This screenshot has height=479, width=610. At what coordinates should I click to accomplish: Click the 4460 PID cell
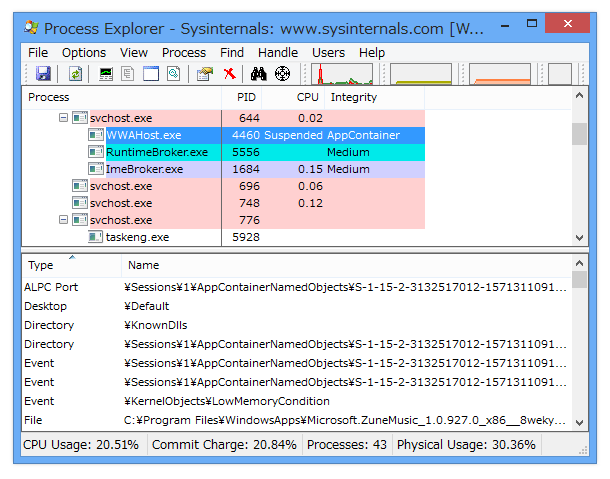coord(246,135)
